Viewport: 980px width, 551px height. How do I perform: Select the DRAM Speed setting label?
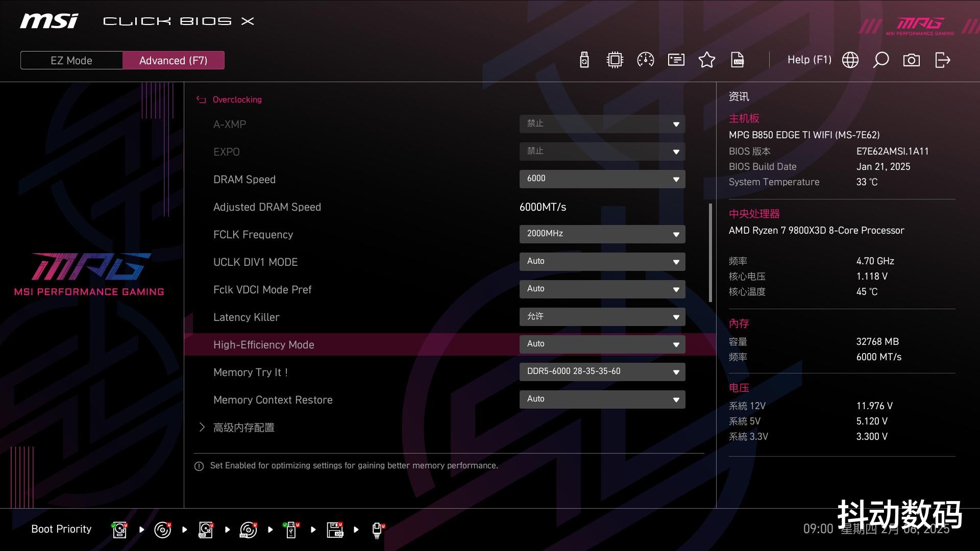244,180
